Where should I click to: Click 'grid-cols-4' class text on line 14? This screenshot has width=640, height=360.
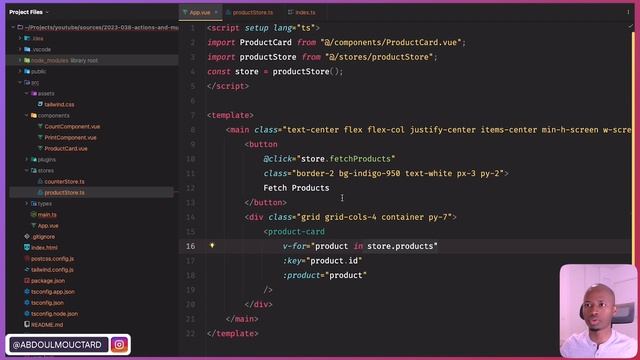pos(350,217)
